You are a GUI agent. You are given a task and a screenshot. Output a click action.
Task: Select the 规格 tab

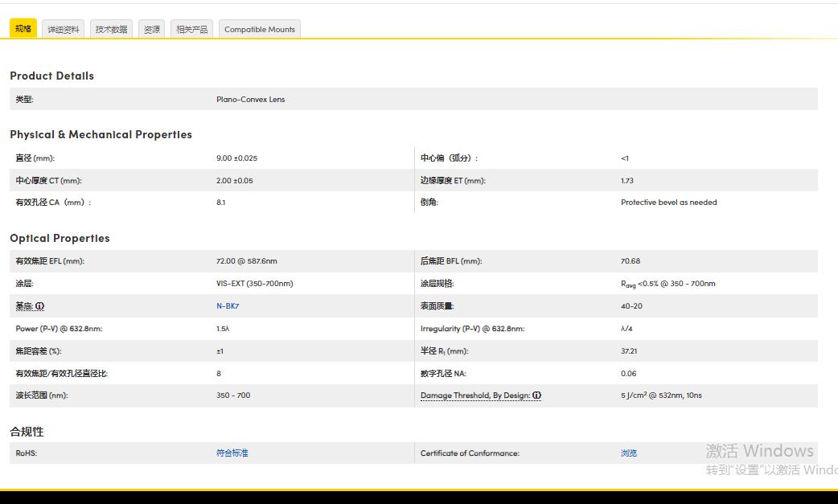coord(23,29)
